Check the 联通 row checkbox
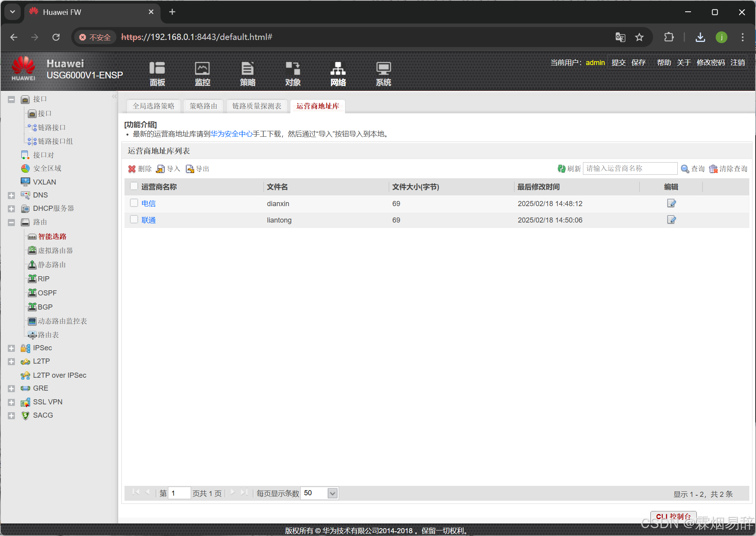The image size is (756, 536). [x=134, y=219]
